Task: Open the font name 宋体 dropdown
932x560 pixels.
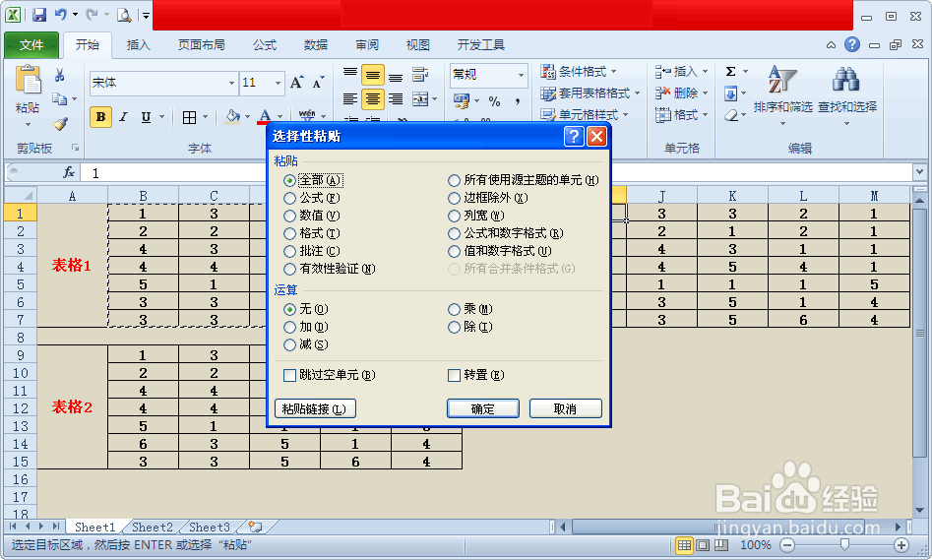Action: (232, 83)
